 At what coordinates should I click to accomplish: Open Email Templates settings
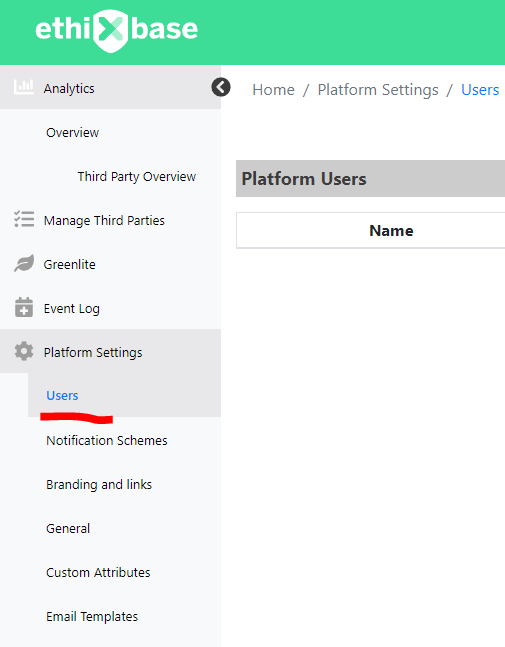point(92,616)
